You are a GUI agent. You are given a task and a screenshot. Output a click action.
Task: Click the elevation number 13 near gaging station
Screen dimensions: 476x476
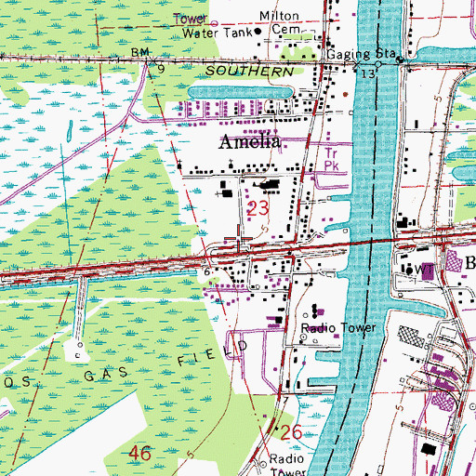coord(368,73)
